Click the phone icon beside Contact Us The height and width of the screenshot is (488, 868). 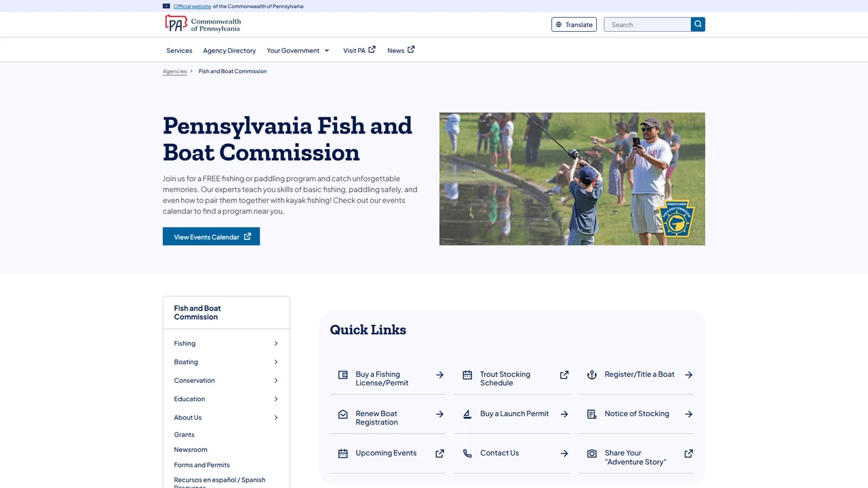(x=467, y=453)
